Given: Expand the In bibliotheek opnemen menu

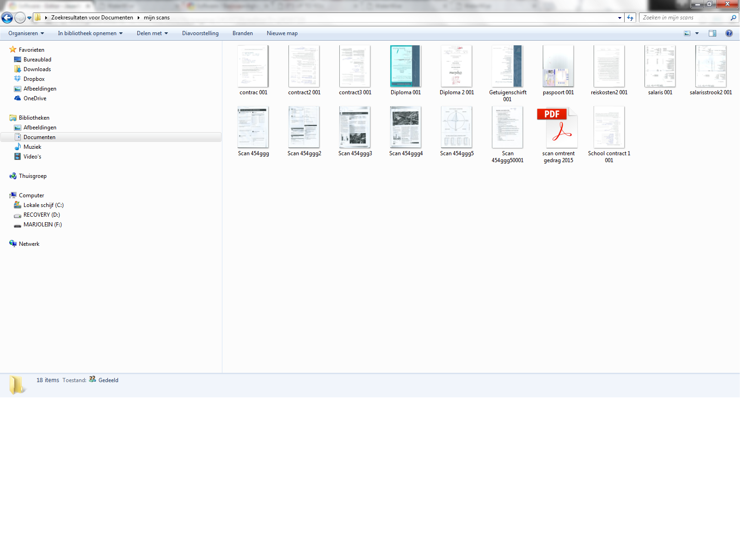Looking at the screenshot, I should pos(90,33).
